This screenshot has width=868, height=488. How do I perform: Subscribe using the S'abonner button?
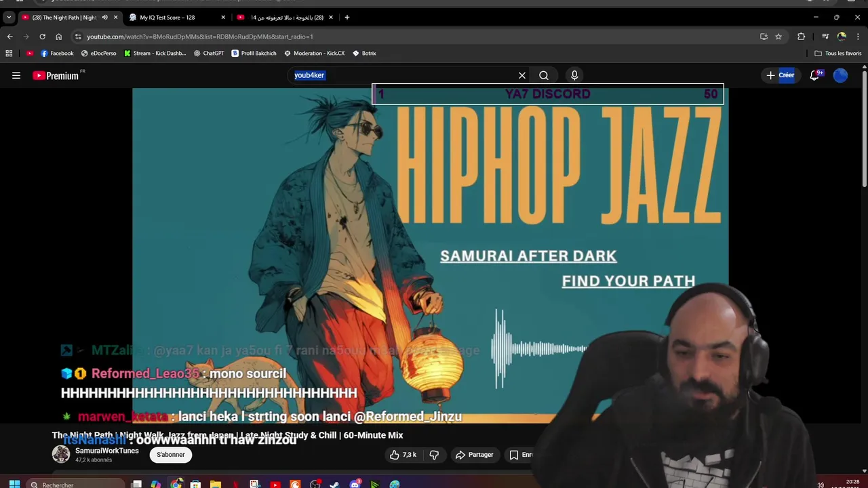[x=171, y=455]
